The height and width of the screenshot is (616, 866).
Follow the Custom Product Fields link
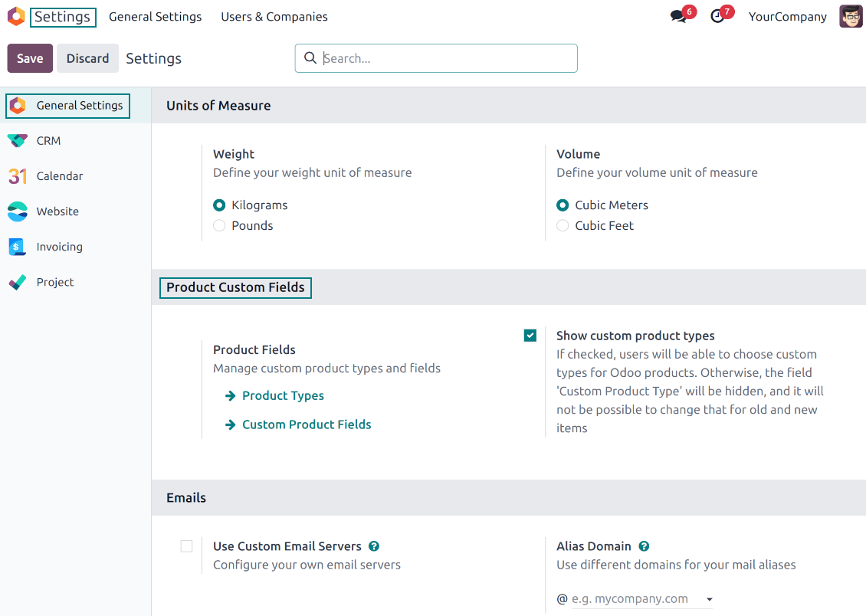pyautogui.click(x=307, y=424)
